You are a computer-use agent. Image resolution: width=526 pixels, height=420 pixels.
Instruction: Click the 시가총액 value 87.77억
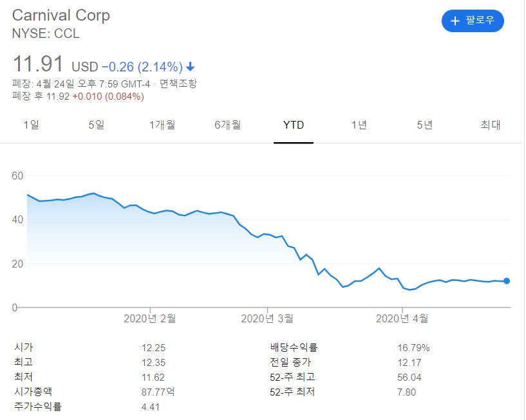coord(158,392)
